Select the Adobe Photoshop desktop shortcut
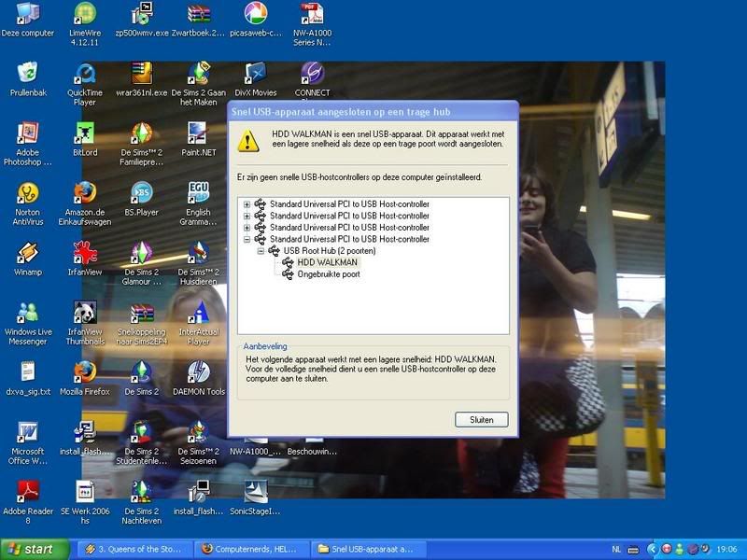Image resolution: width=747 pixels, height=560 pixels. coord(28,144)
